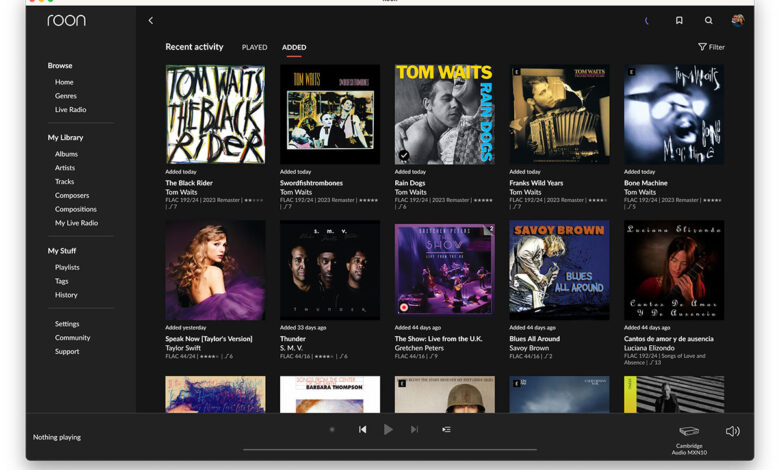Viewport: 780px width, 470px height.
Task: Open the volume speaker control
Action: 733,431
